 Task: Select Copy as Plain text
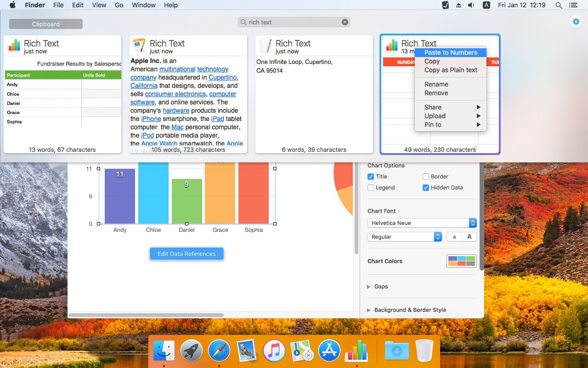pyautogui.click(x=451, y=70)
